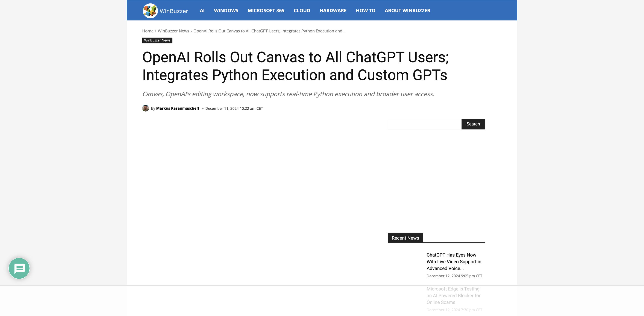This screenshot has width=644, height=316.
Task: Click the article headline about OpenAI Canvas
Action: [296, 66]
